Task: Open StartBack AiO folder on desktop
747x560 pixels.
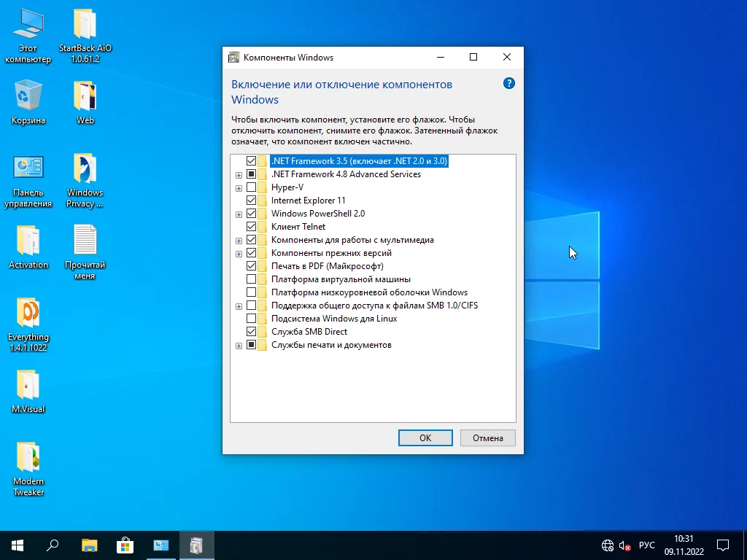Action: click(85, 24)
